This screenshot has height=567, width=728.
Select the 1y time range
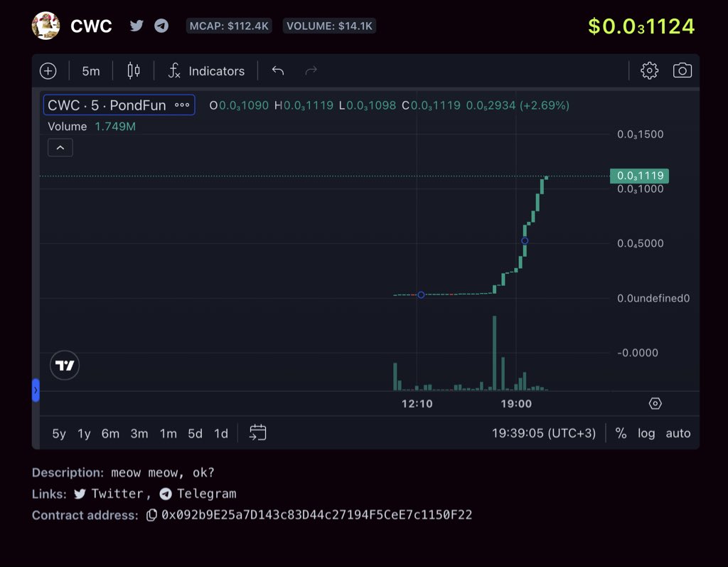(x=84, y=434)
